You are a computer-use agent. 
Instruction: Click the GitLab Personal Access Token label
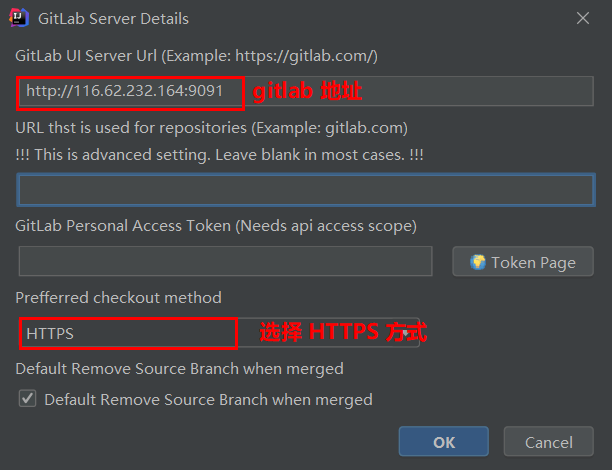point(216,226)
